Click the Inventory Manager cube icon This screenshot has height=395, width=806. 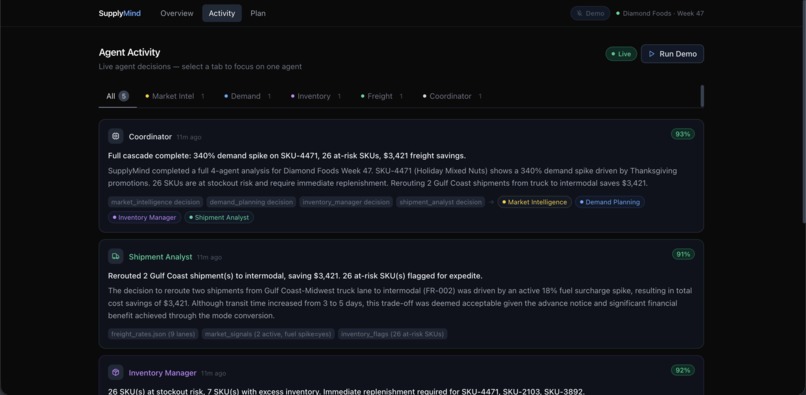(116, 372)
